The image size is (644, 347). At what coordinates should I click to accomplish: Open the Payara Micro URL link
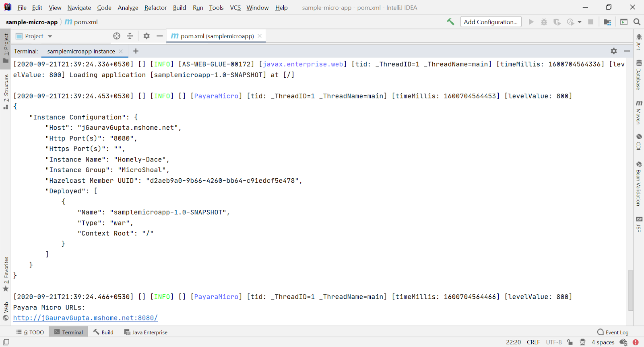tap(85, 318)
